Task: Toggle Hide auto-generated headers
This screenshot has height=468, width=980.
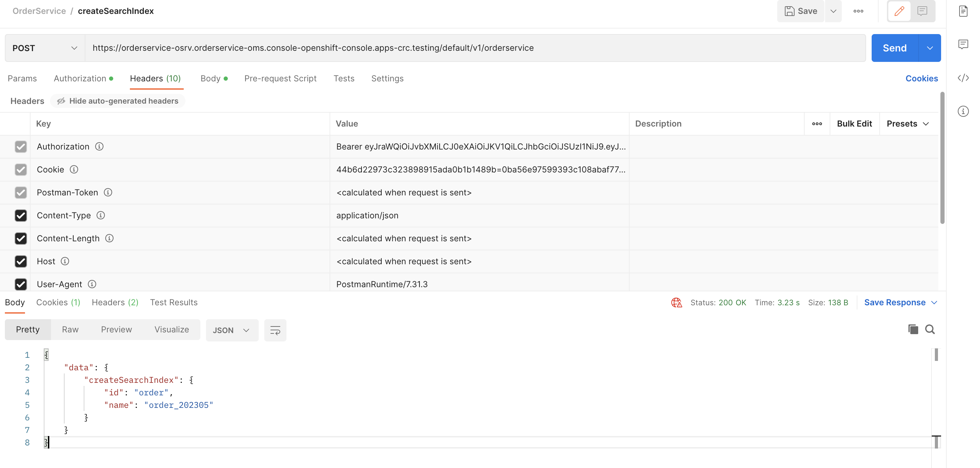Action: pyautogui.click(x=118, y=100)
